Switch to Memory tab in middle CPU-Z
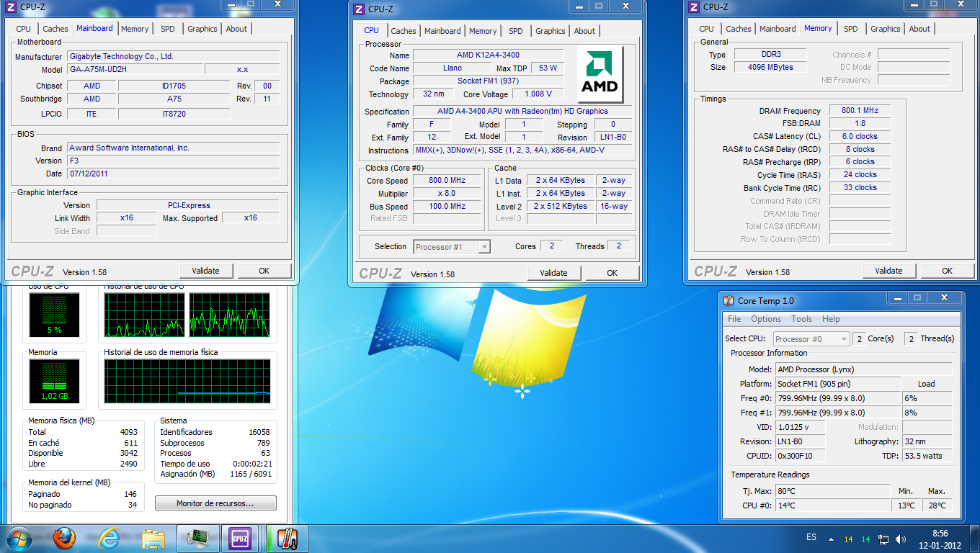This screenshot has height=553, width=980. (x=483, y=31)
